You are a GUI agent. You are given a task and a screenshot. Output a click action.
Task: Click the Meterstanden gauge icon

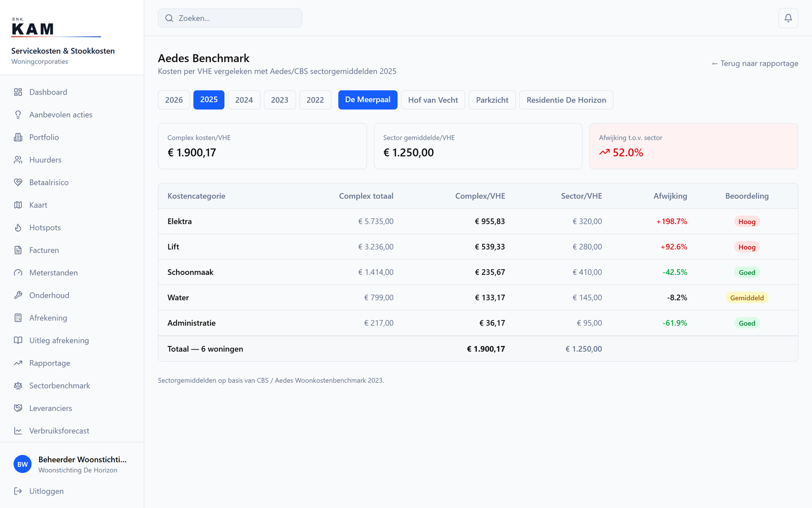18,273
